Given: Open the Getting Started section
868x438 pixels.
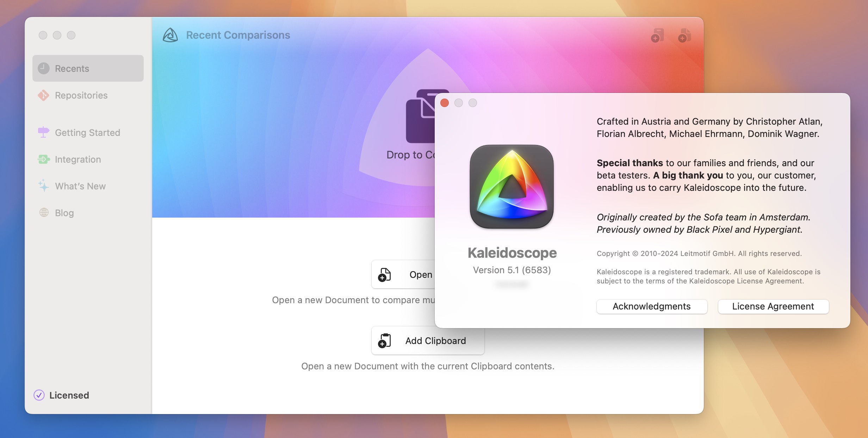Looking at the screenshot, I should click(x=88, y=132).
